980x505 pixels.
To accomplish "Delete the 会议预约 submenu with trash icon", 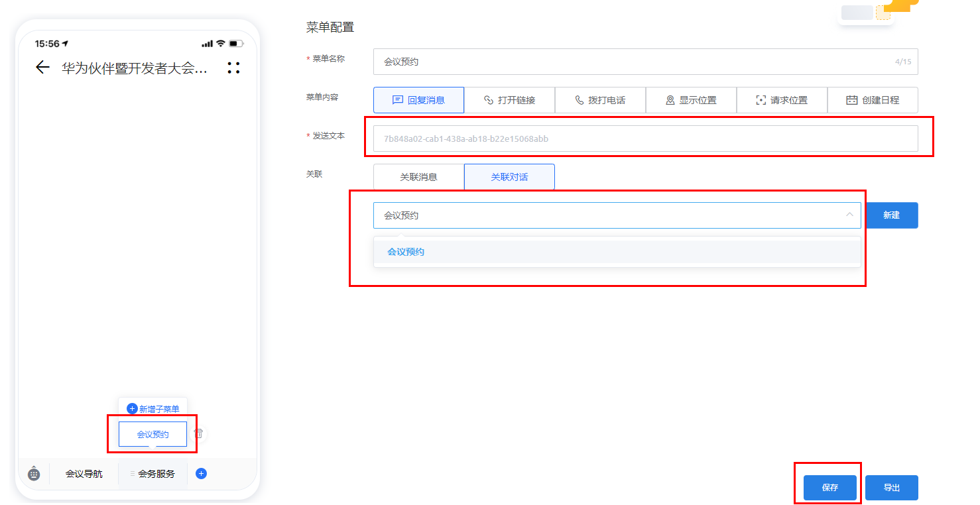I will click(x=198, y=433).
